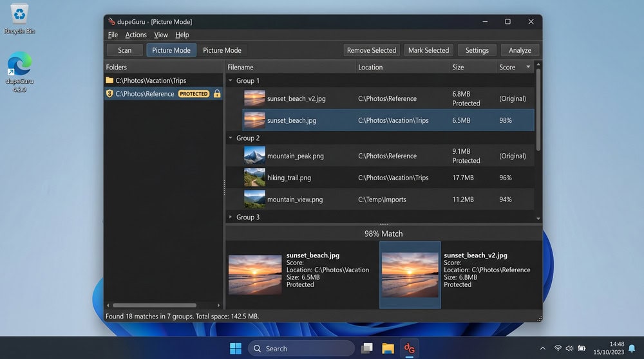Select the C:\Photos\Reference folder

[164, 93]
